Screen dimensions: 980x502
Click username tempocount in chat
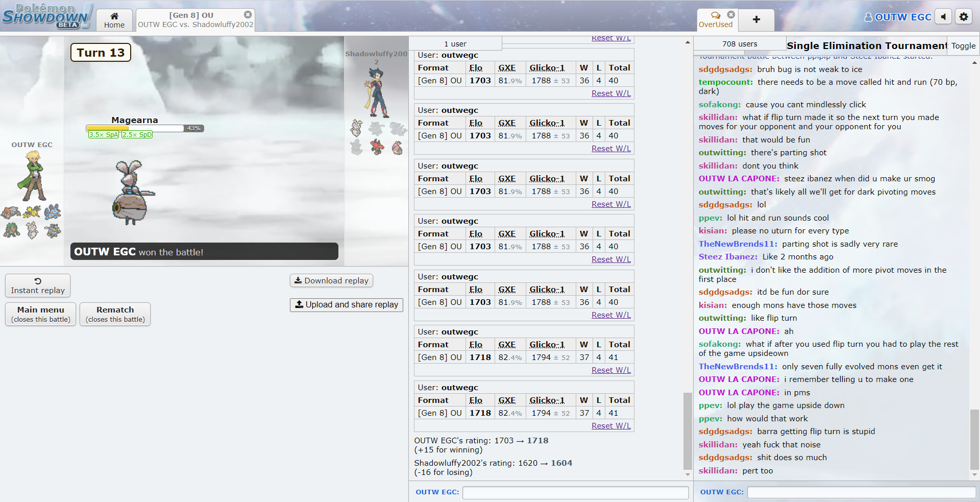725,82
